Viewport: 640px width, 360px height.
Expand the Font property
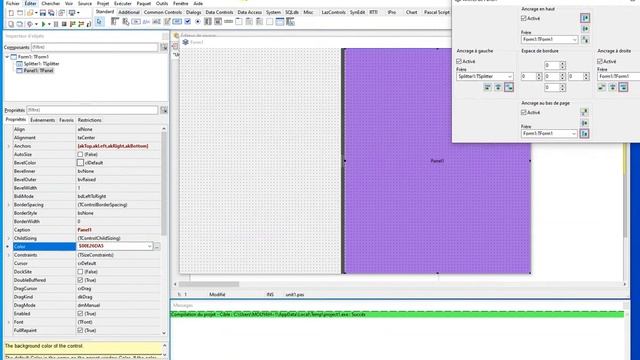[9, 322]
